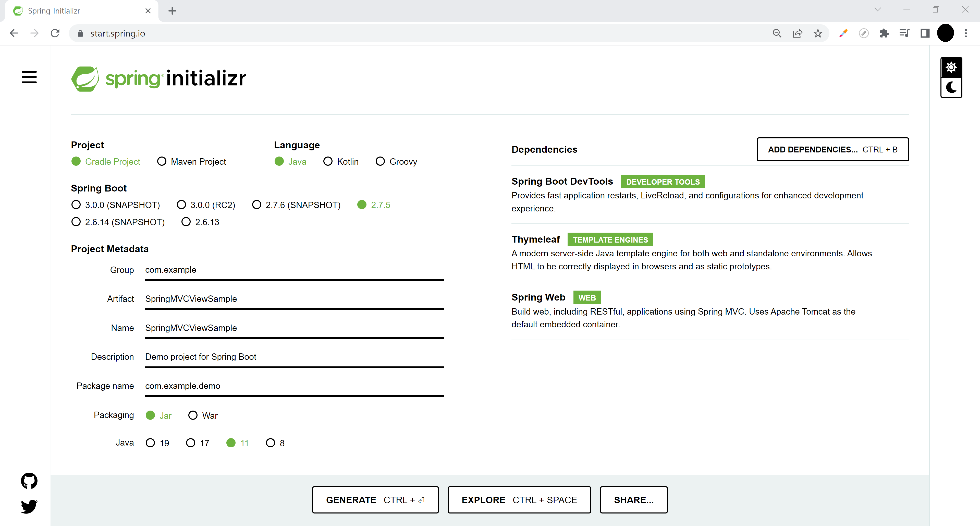Click the GENERATE button
This screenshot has width=980, height=526.
(x=375, y=500)
